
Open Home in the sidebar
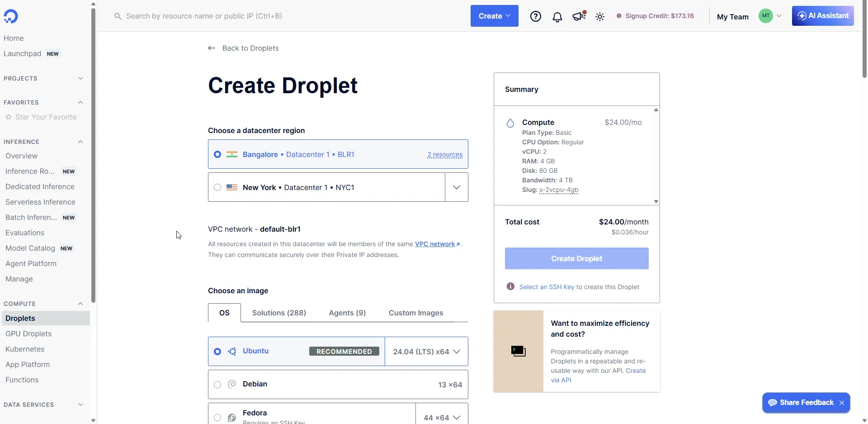coord(14,38)
